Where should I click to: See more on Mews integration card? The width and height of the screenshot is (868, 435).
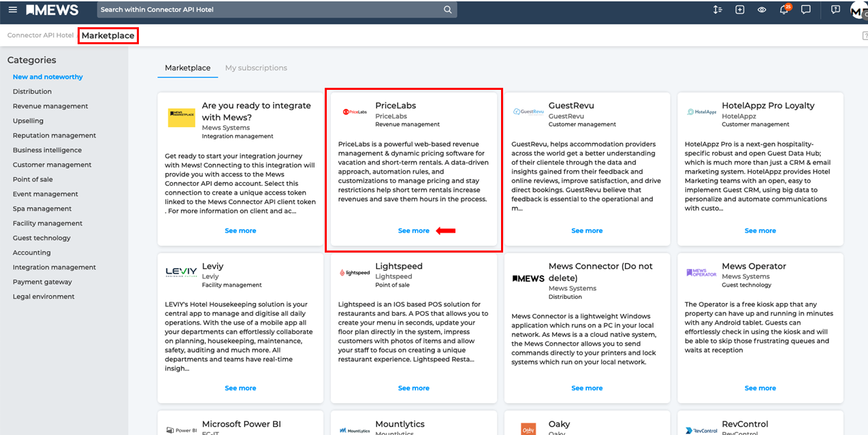click(x=240, y=231)
